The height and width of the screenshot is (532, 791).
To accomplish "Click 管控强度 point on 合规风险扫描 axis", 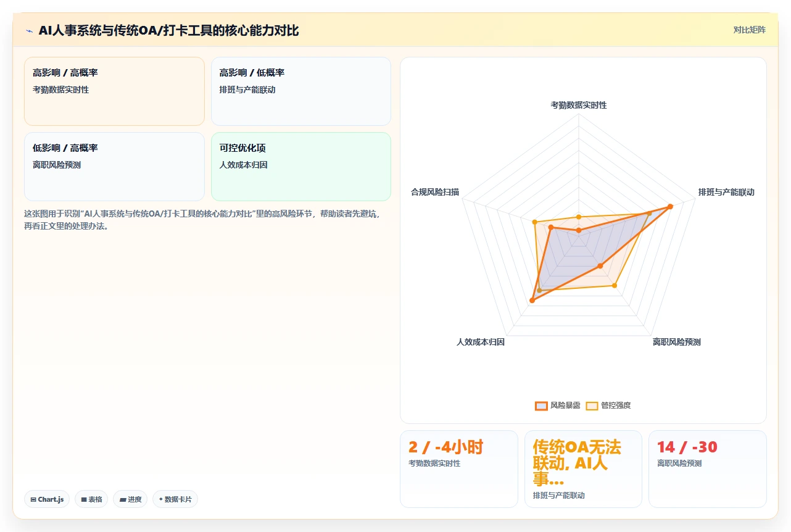I will click(534, 222).
